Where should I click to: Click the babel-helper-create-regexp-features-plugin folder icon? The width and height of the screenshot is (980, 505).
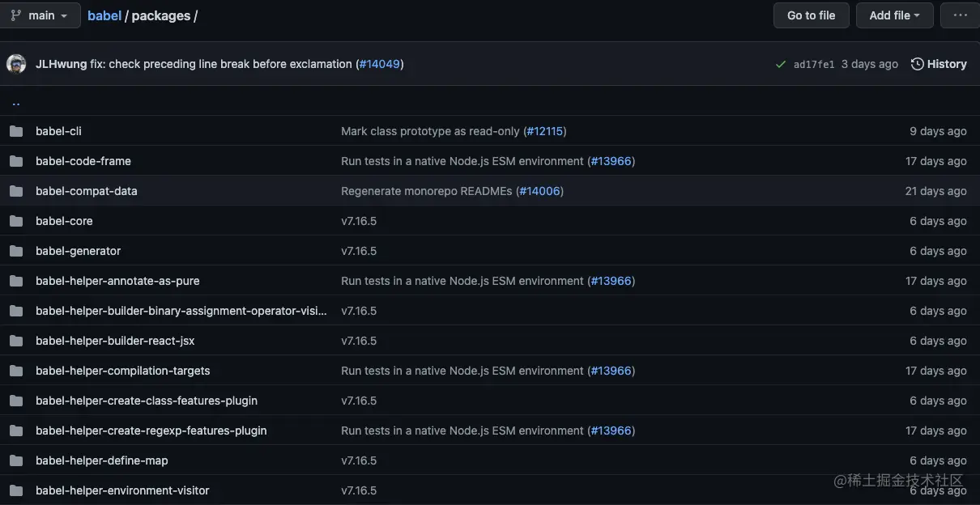16,431
